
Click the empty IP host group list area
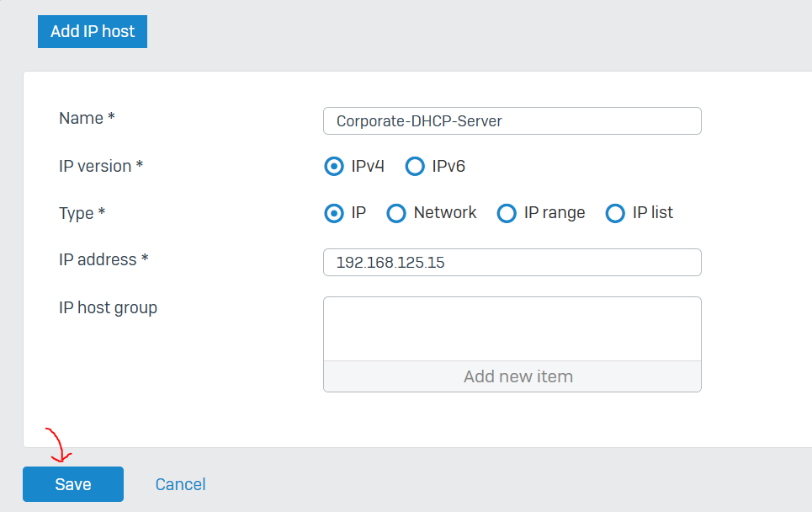(512, 329)
